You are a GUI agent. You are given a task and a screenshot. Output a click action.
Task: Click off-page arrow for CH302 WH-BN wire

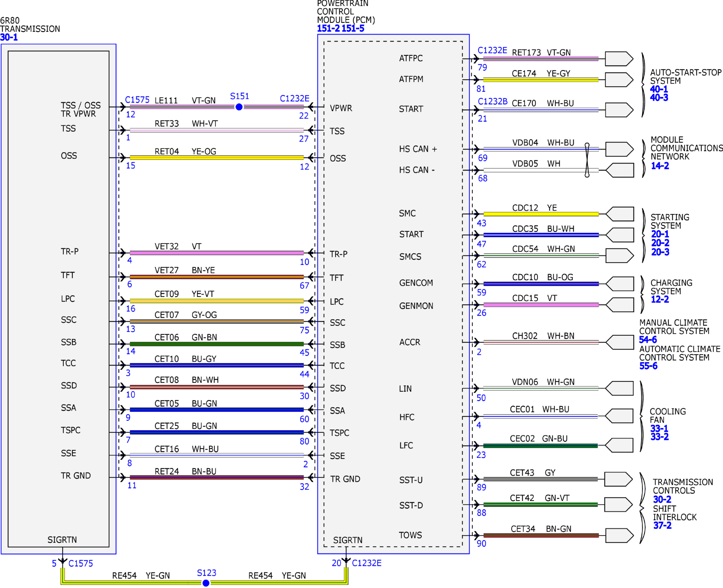(x=619, y=342)
